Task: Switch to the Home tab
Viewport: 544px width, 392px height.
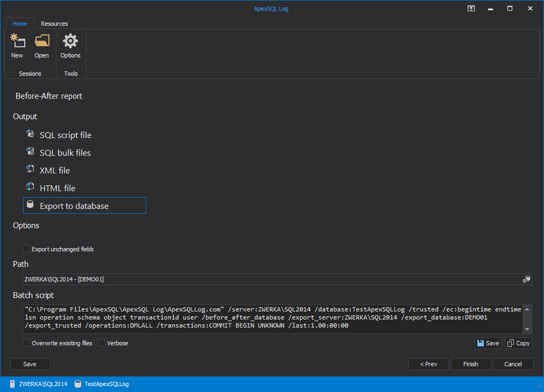Action: coord(20,24)
